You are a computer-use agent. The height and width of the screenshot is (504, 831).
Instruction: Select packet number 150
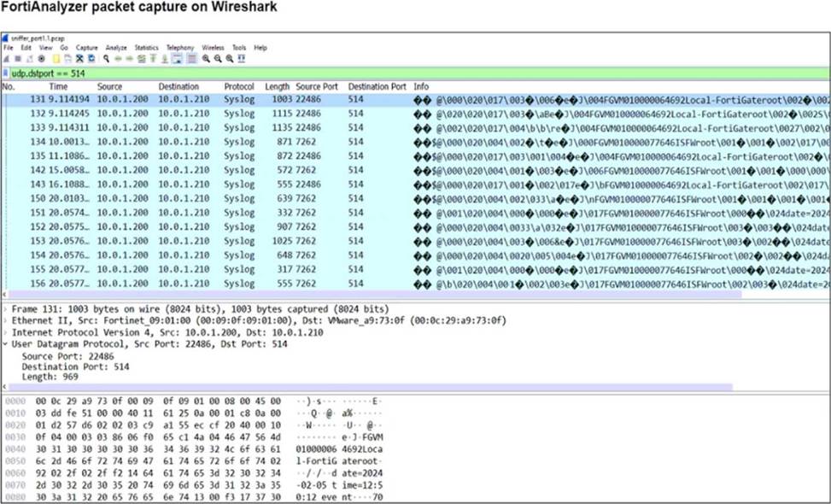point(415,199)
